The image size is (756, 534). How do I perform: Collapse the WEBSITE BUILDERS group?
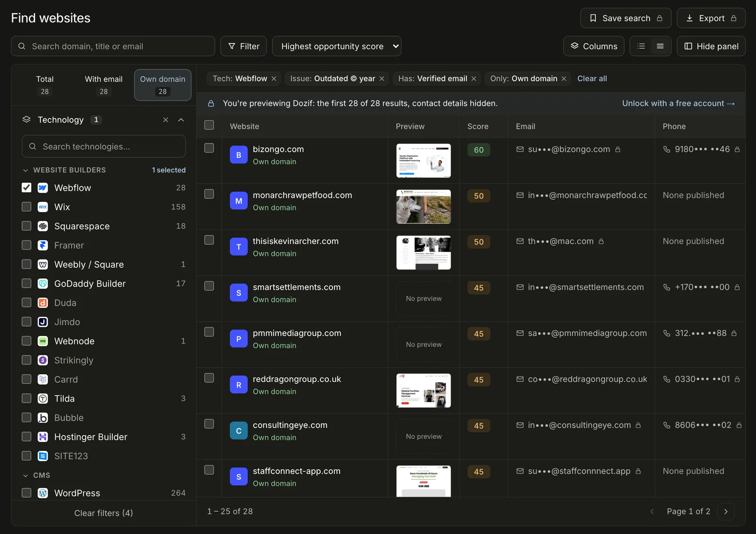click(26, 170)
